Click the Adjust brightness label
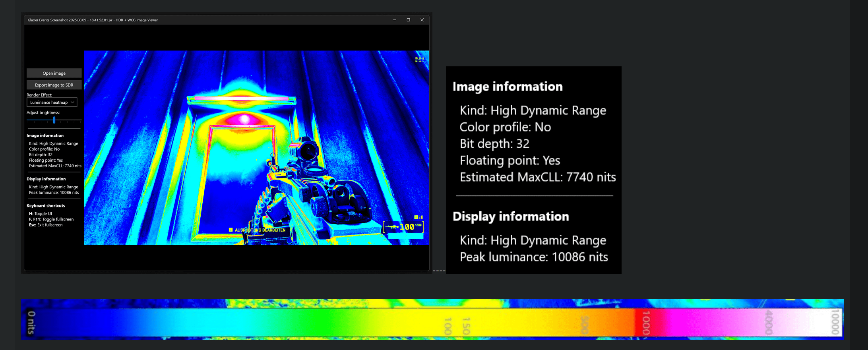Image resolution: width=868 pixels, height=350 pixels. pos(43,112)
